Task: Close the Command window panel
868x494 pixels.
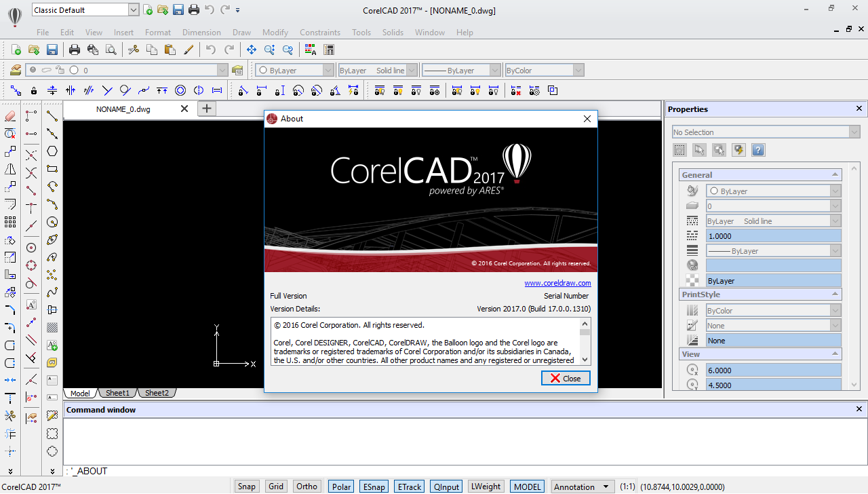Action: point(860,409)
